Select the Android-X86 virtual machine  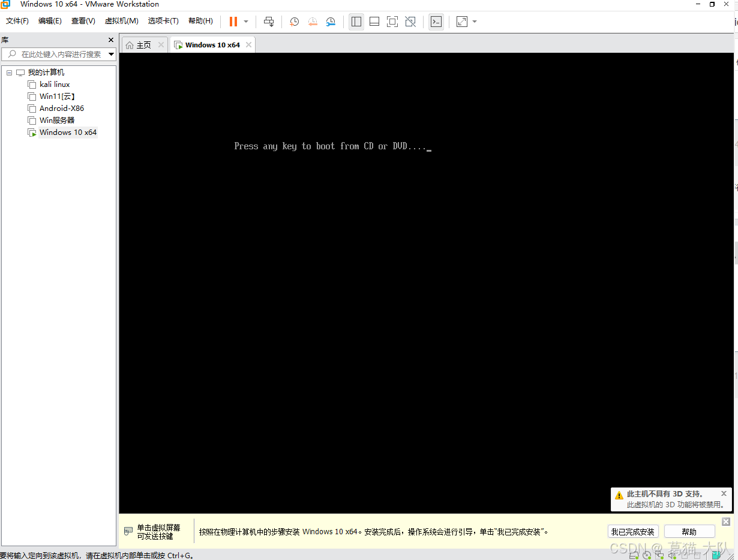[x=62, y=109]
